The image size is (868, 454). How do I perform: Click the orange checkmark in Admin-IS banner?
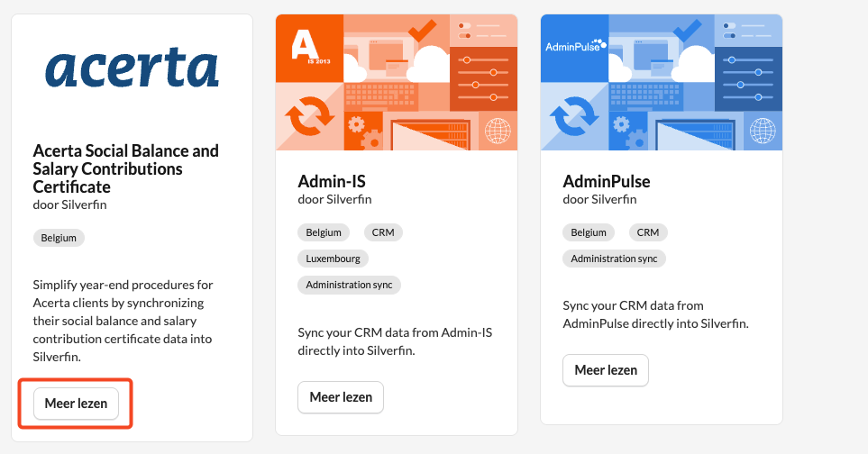point(423,31)
